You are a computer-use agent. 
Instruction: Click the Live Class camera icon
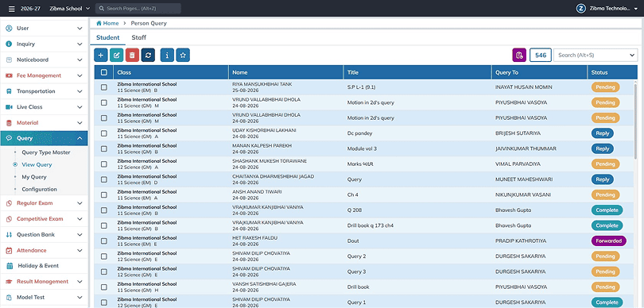tap(9, 107)
